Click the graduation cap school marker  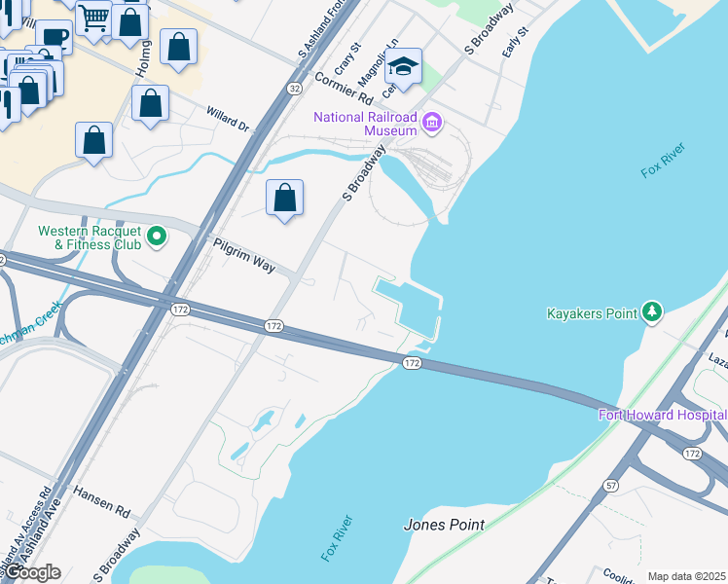403,69
